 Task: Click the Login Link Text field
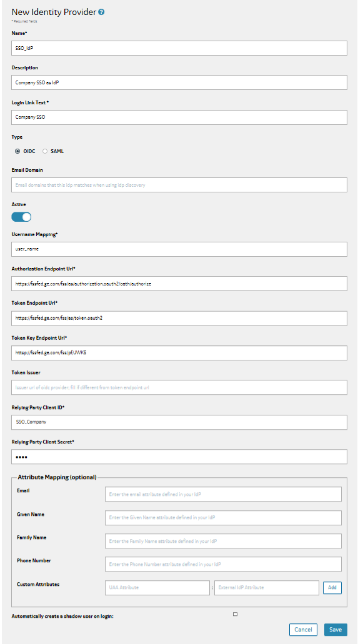[x=179, y=117]
